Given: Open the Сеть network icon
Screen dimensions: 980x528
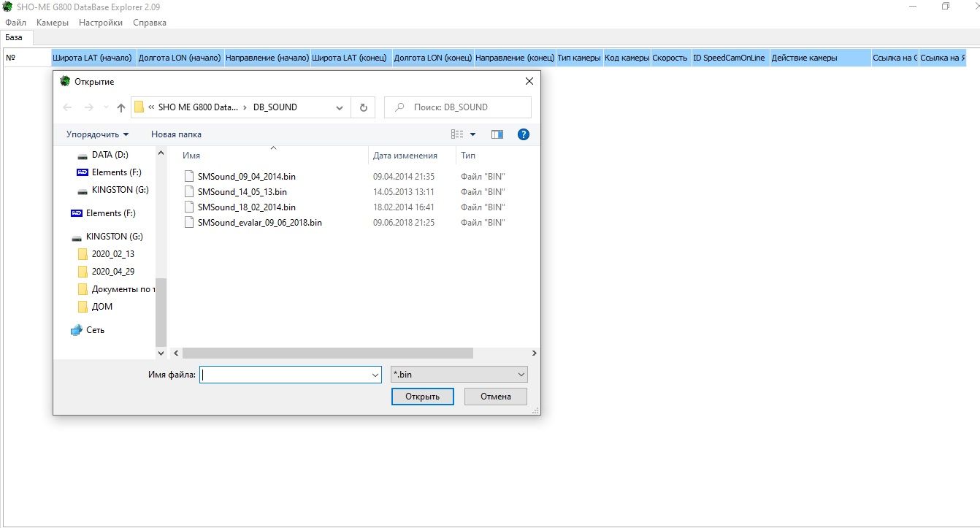Looking at the screenshot, I should pyautogui.click(x=77, y=330).
